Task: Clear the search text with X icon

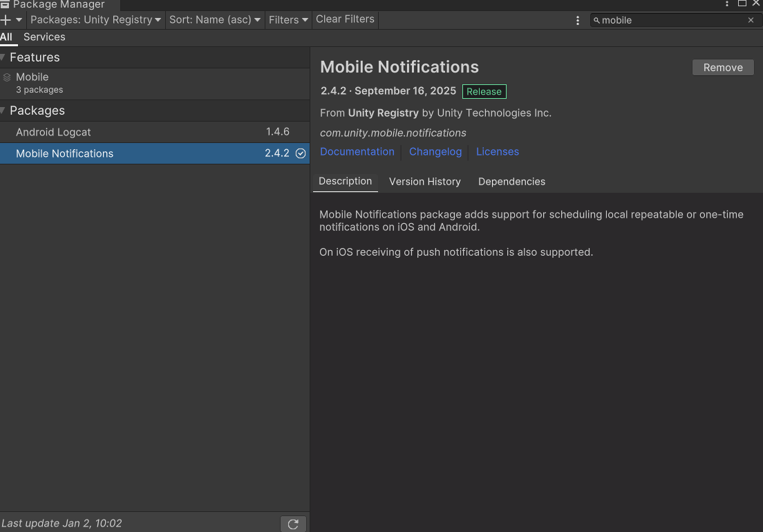Action: point(751,21)
